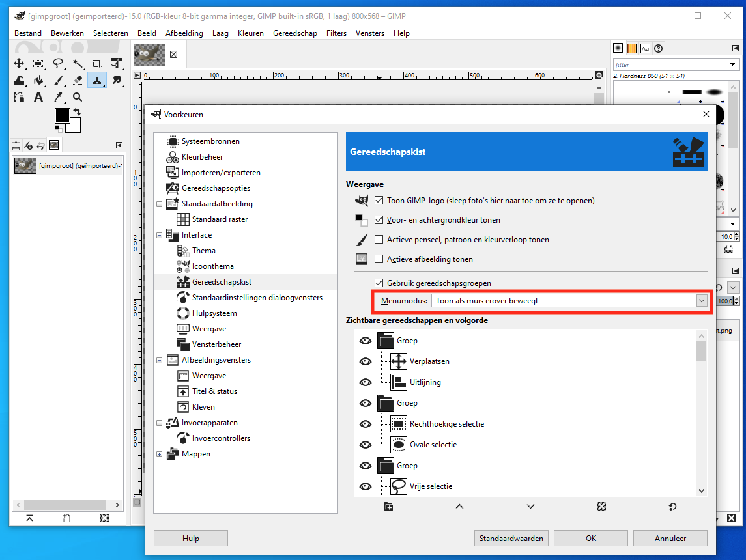Click the Standaardwaarden button
Screen dimensions: 746x560
[511, 539]
